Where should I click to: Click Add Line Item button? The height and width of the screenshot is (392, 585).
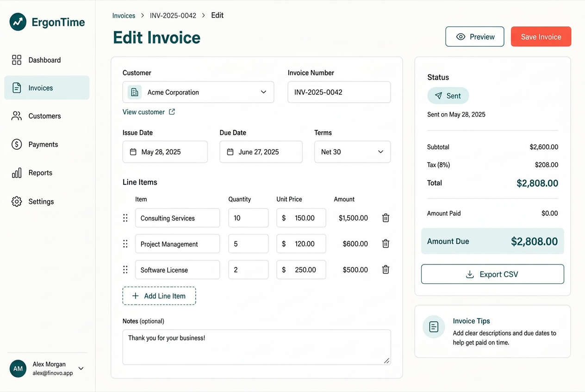pyautogui.click(x=159, y=296)
